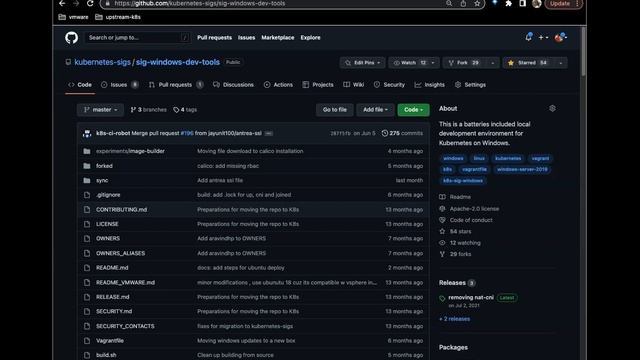Image resolution: width=640 pixels, height=360 pixels.
Task: Switch to the Insights tab
Action: point(429,85)
